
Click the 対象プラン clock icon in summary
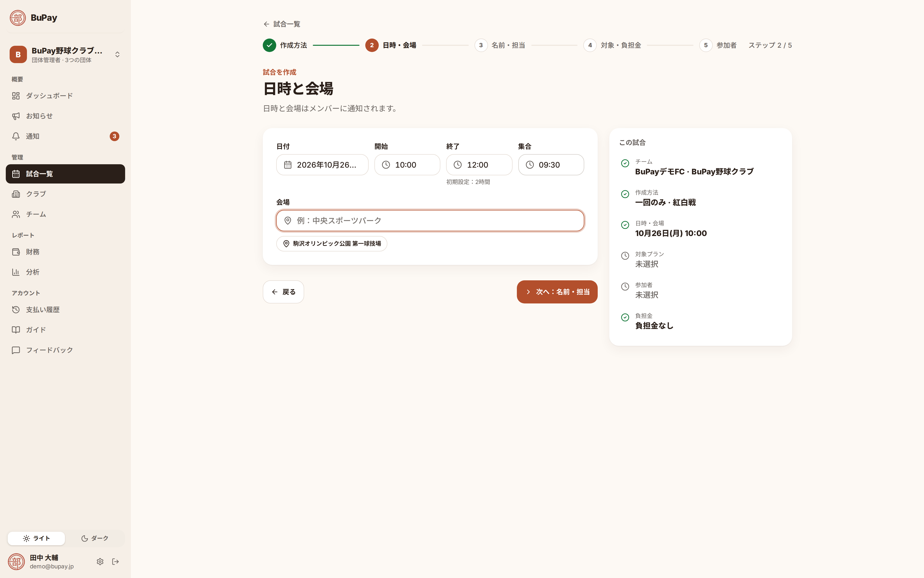click(x=625, y=256)
